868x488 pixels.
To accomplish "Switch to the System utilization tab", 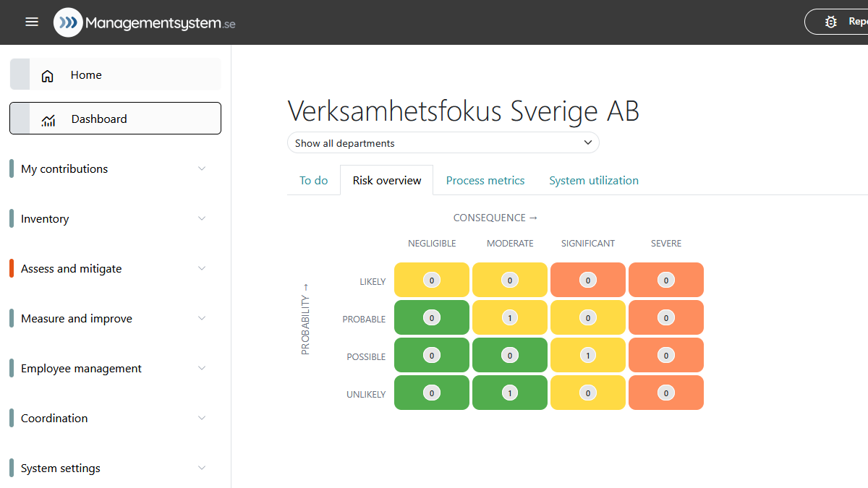I will (593, 180).
